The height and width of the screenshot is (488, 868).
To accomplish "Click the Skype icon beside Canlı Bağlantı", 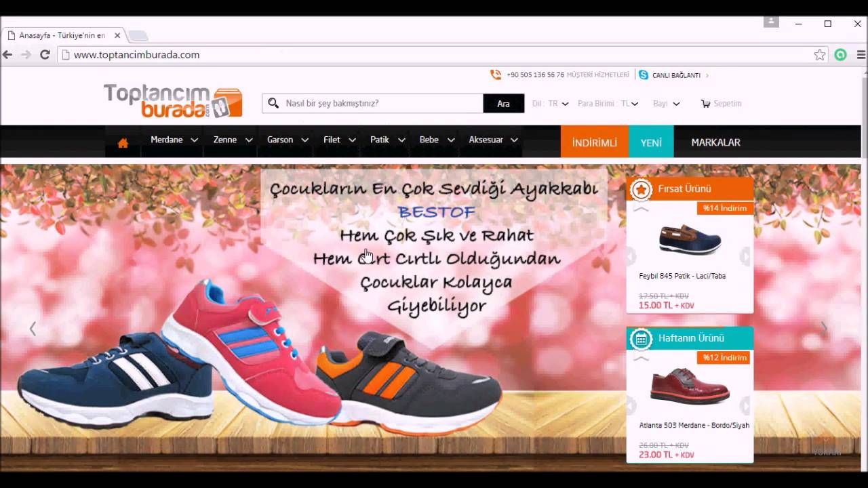I will 644,75.
